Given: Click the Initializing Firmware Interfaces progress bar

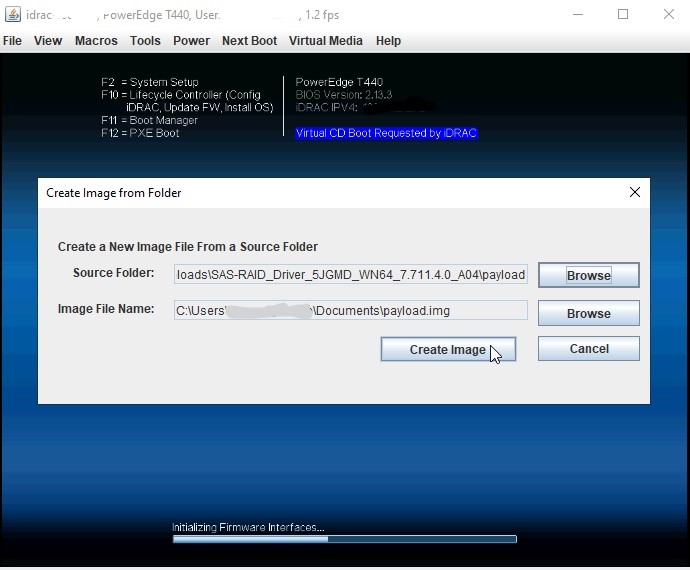Looking at the screenshot, I should pos(344,539).
